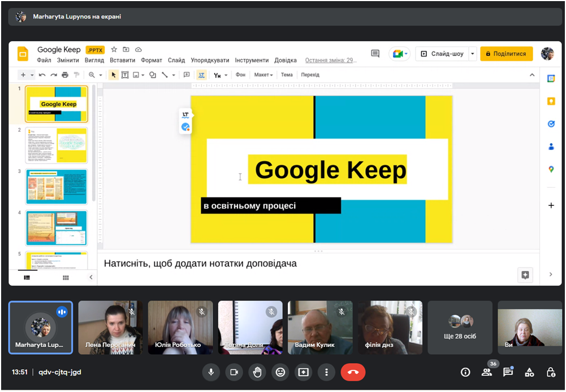Open the new slide dropdown arrow
Image resolution: width=566 pixels, height=392 pixels.
32,75
